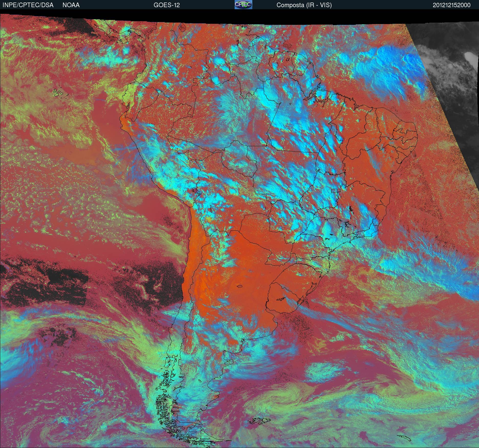Click the Galapagos Islands outline in the Pacific
Screen dimensions: 479x448
tap(61, 93)
